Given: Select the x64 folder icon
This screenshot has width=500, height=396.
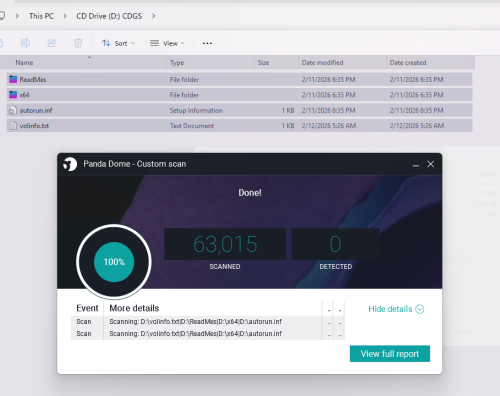Looking at the screenshot, I should tap(13, 95).
